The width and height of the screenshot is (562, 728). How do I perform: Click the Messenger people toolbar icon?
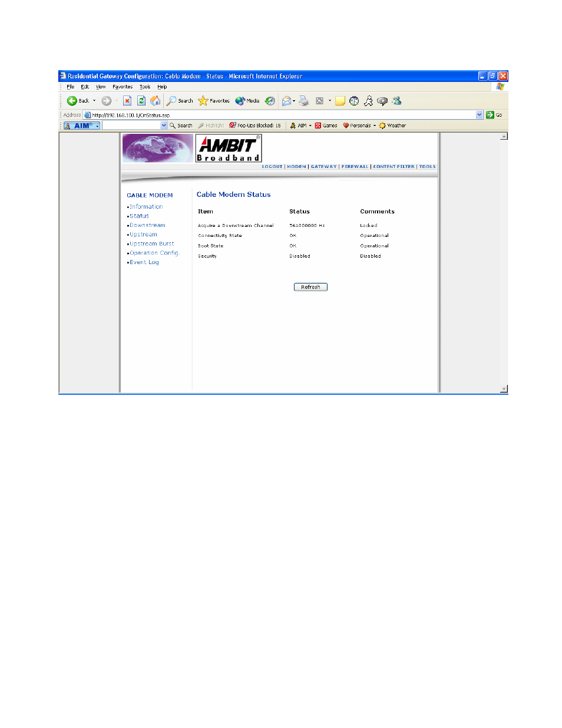396,101
